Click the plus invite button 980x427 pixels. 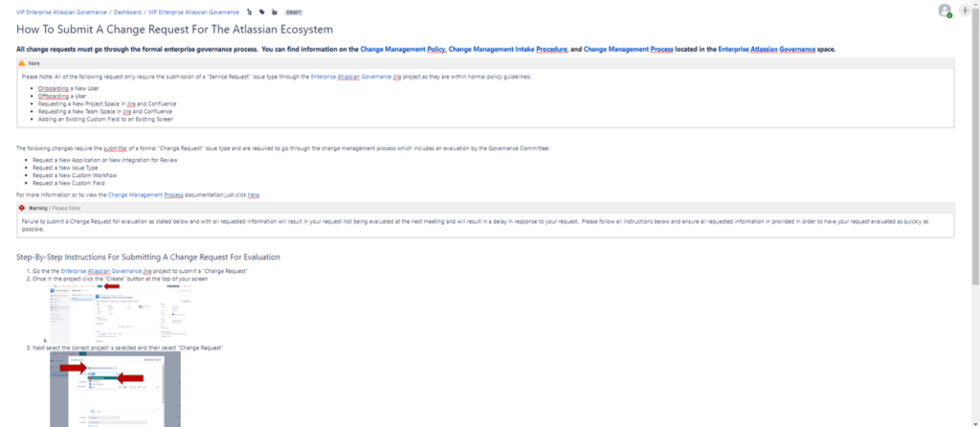tap(965, 11)
